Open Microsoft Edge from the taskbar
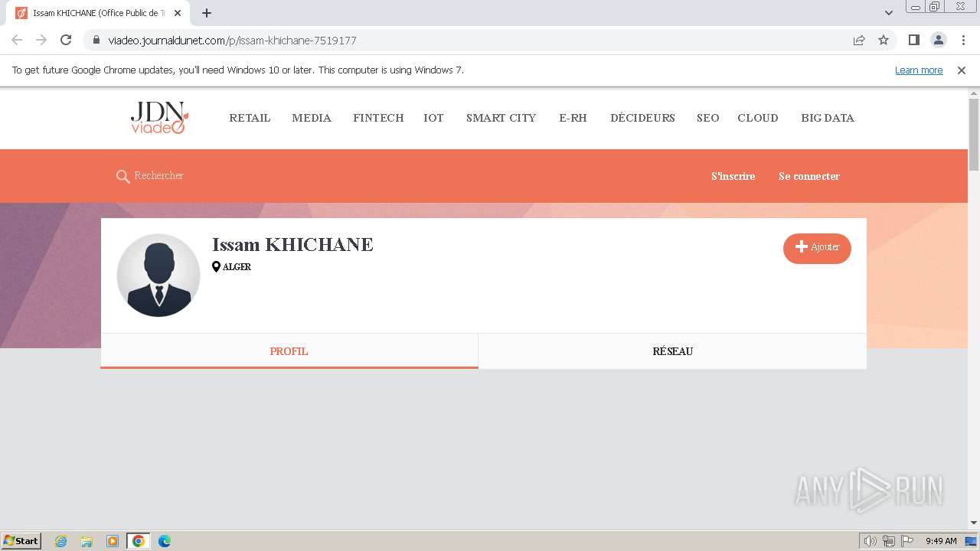Image resolution: width=980 pixels, height=551 pixels. point(165,541)
